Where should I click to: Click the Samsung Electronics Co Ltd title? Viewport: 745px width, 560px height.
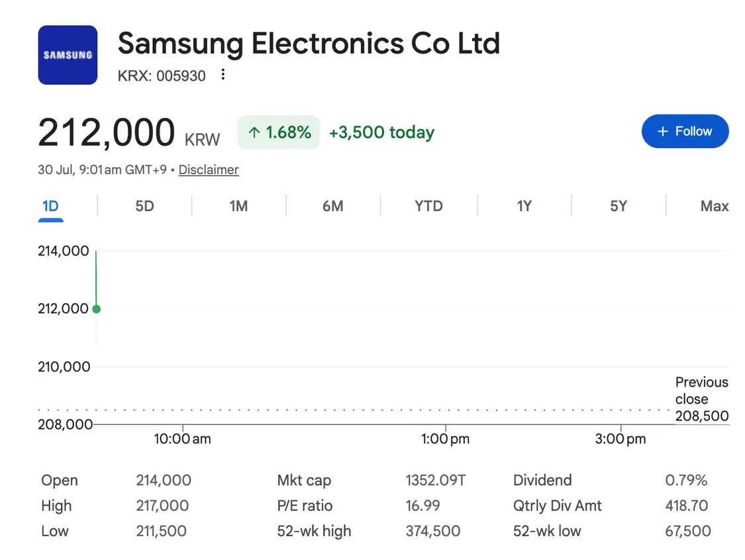pos(309,44)
